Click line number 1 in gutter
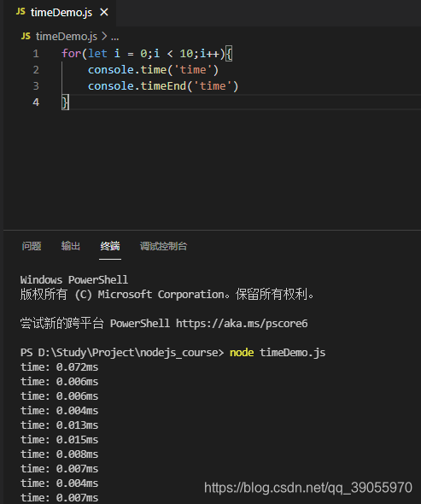 (x=36, y=54)
